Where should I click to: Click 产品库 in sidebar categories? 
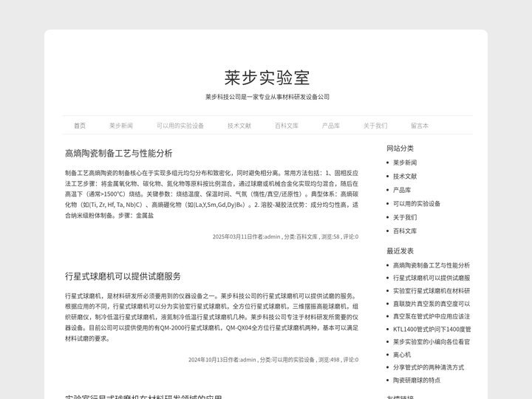pos(402,190)
